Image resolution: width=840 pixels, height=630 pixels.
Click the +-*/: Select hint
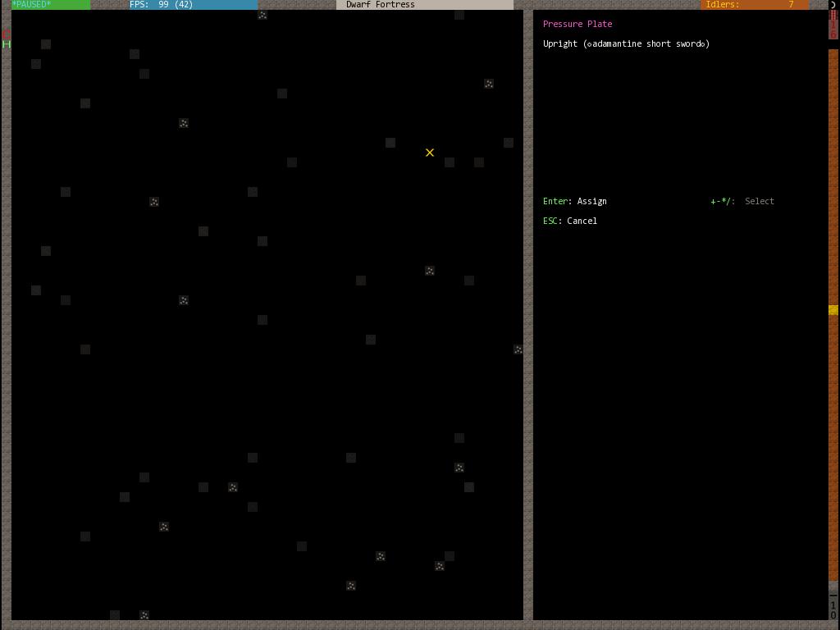742,202
